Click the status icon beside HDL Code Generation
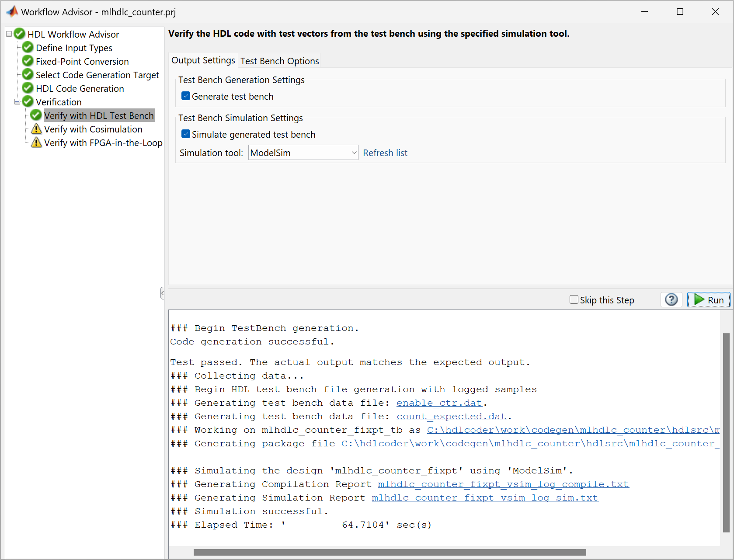The height and width of the screenshot is (560, 734). click(x=27, y=88)
